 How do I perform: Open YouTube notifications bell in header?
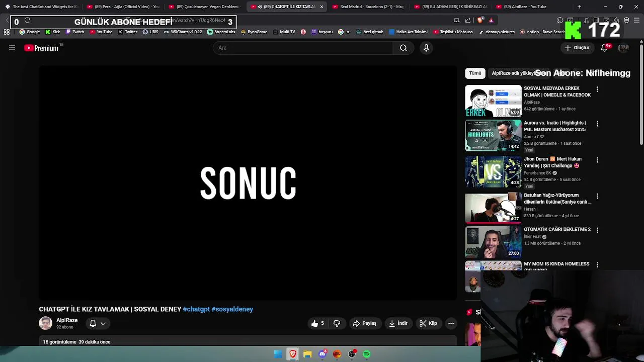tap(604, 48)
